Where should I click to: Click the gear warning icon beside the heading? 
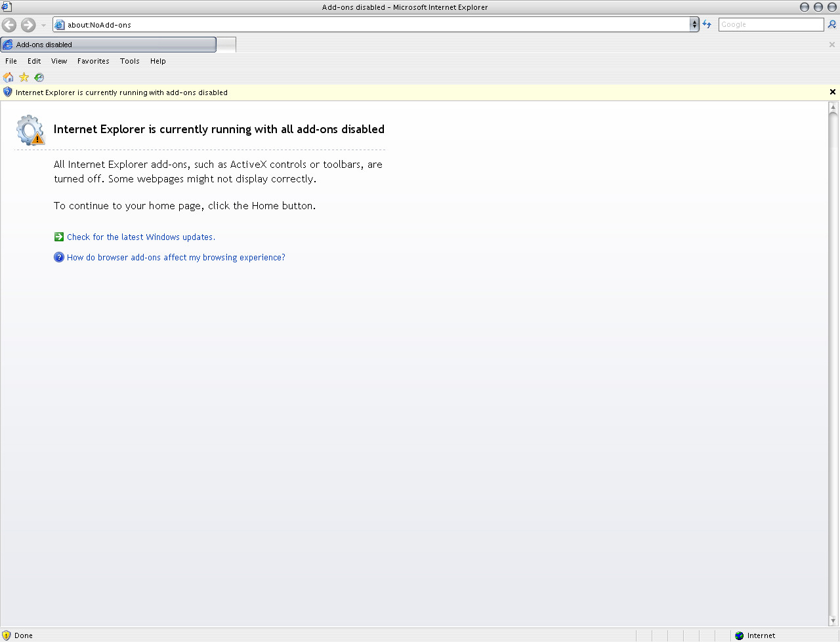point(30,130)
